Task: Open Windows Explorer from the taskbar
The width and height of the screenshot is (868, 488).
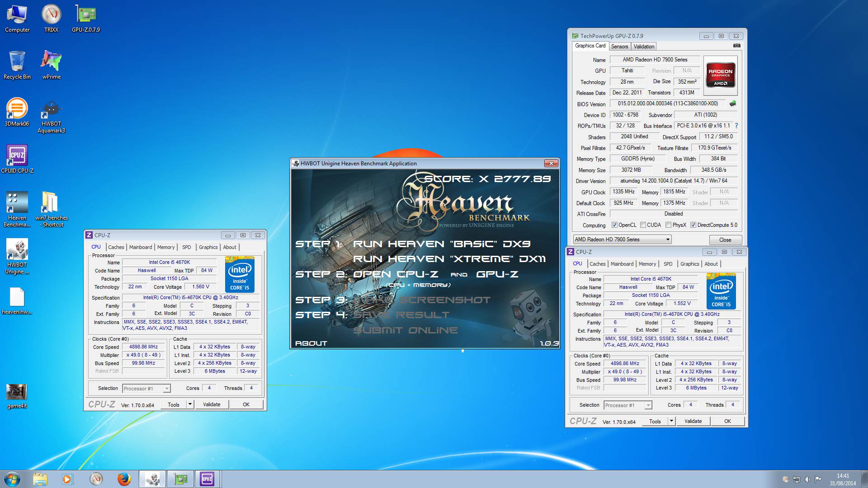Action: click(40, 479)
